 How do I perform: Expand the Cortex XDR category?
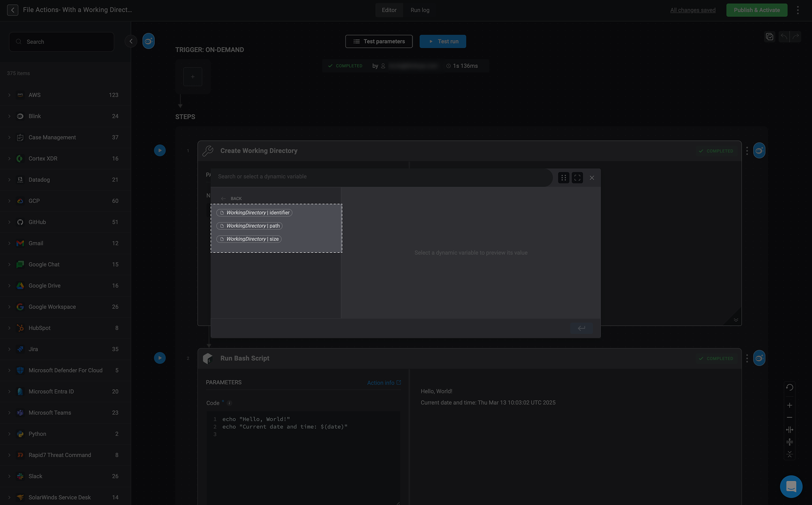9,159
